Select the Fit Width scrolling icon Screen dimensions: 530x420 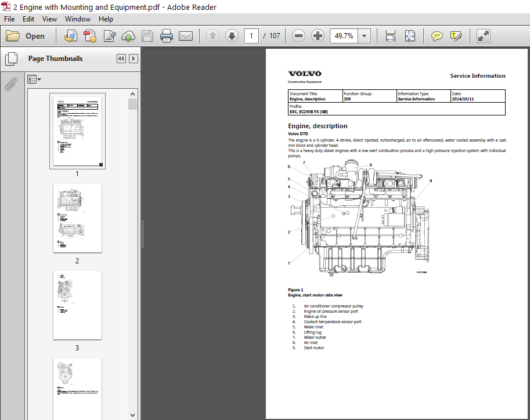(x=391, y=36)
